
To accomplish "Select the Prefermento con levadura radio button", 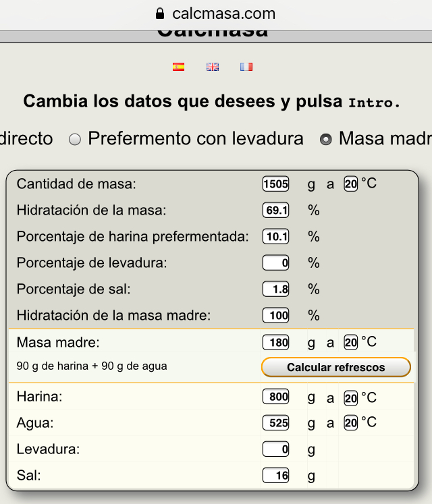I will [x=75, y=140].
